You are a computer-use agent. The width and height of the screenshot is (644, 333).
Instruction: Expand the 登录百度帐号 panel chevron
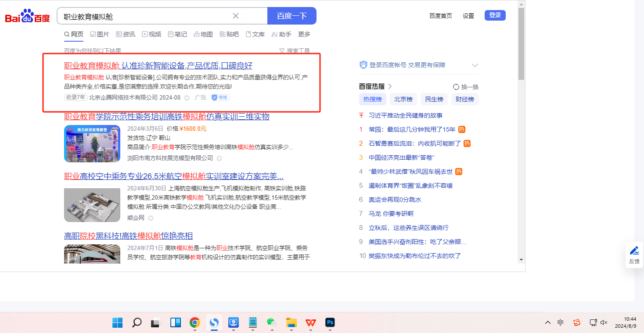point(475,65)
